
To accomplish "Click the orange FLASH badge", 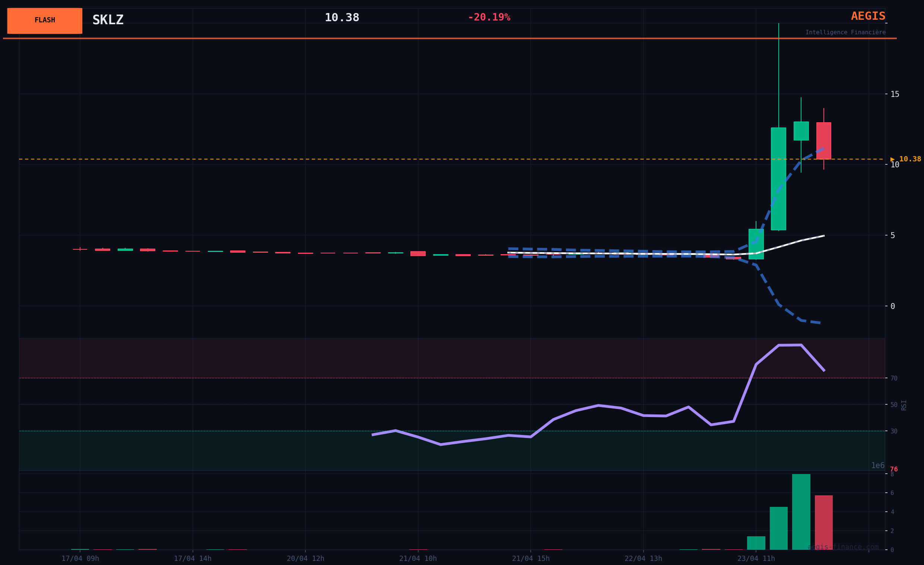I will click(x=45, y=20).
